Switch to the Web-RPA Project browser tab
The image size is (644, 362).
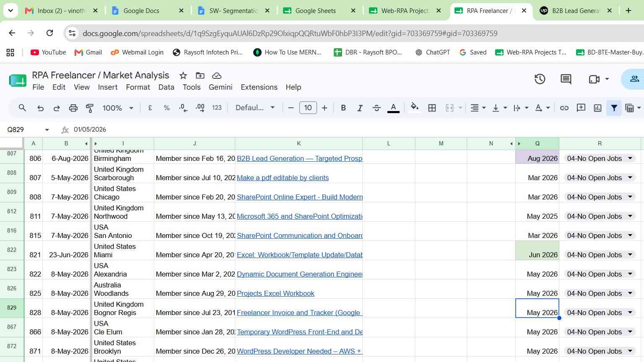point(405,11)
